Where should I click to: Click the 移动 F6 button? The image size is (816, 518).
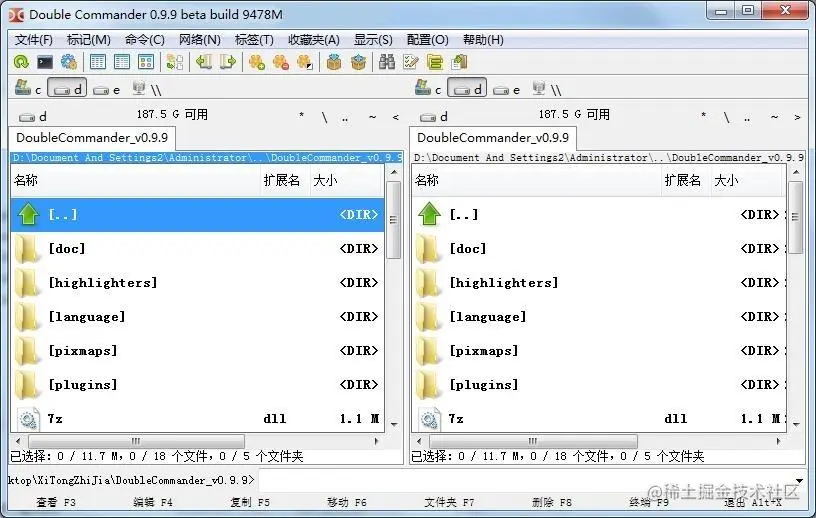click(347, 502)
